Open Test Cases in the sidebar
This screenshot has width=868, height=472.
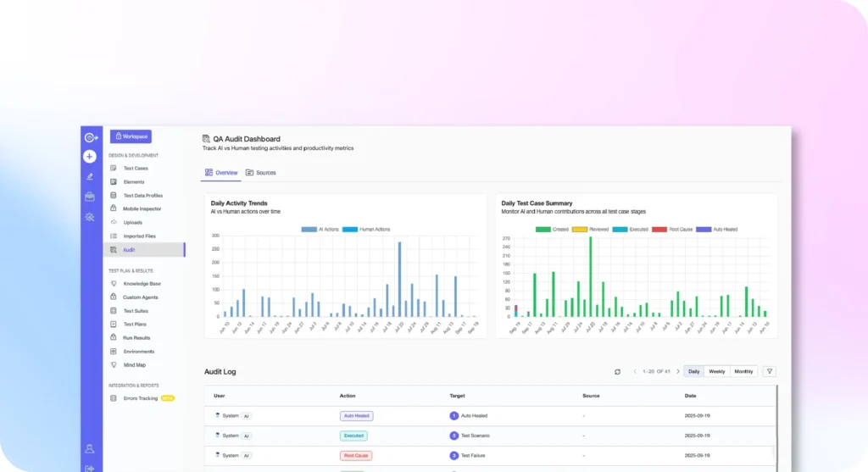click(136, 169)
